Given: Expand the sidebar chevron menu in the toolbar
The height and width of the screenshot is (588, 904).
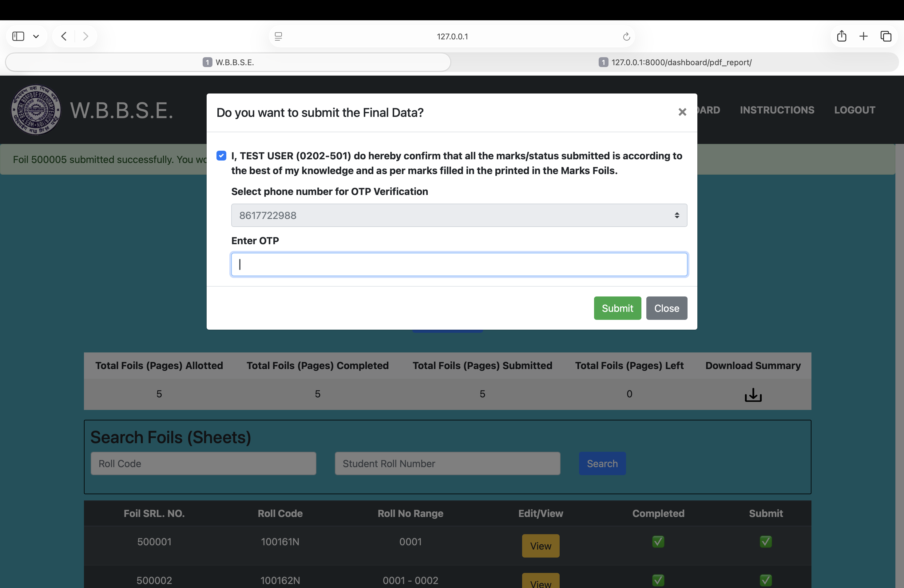Looking at the screenshot, I should point(36,37).
